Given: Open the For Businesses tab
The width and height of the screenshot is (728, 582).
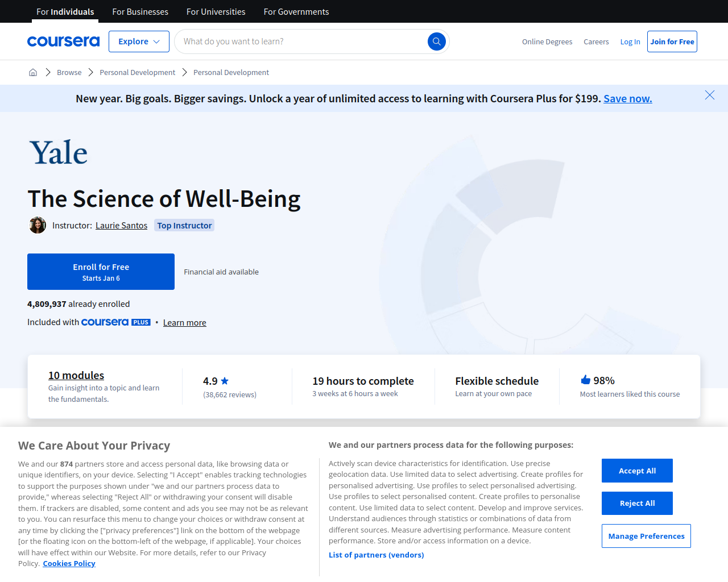Looking at the screenshot, I should point(140,11).
